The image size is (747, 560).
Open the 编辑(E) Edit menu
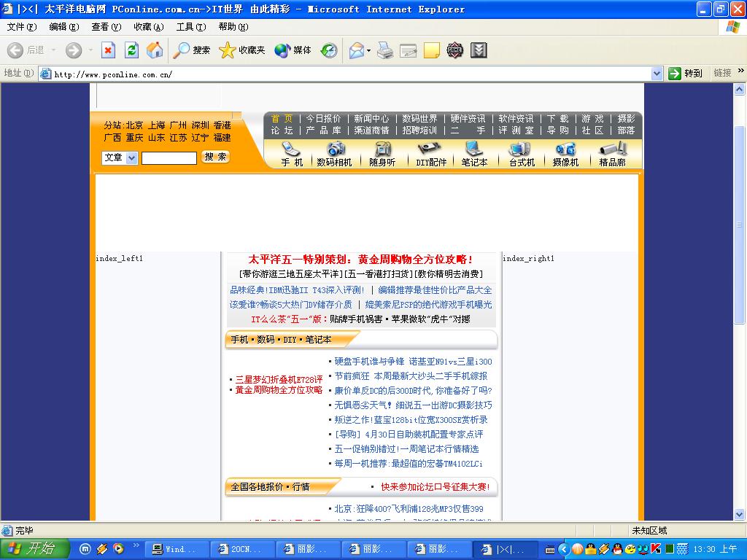click(x=64, y=27)
